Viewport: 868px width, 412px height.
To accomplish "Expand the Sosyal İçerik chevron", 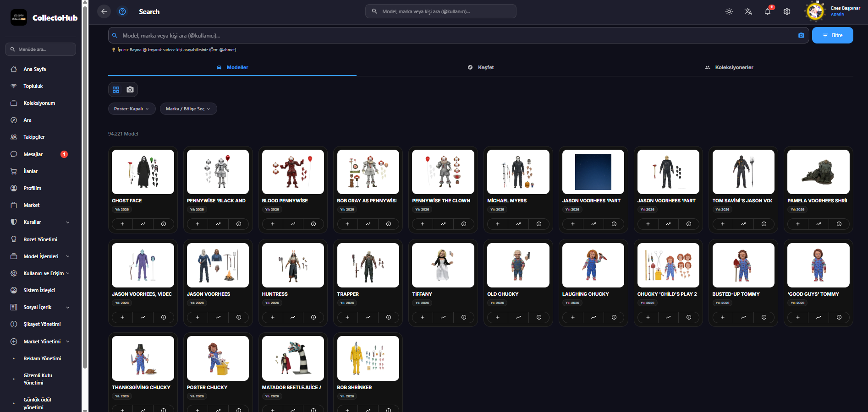I will [68, 307].
